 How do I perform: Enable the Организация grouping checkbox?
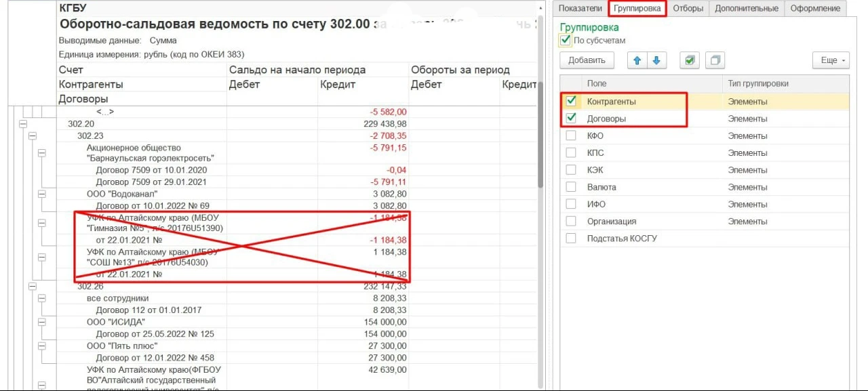571,221
